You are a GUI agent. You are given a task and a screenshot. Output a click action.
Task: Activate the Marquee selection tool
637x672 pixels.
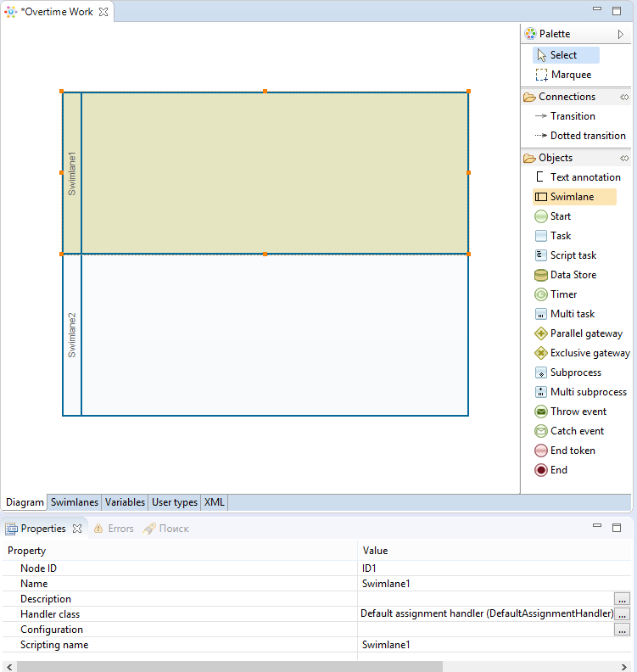click(x=569, y=75)
